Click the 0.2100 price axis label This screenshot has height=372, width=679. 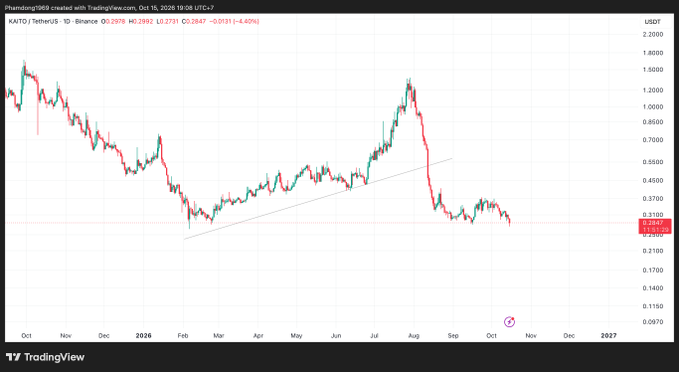pyautogui.click(x=653, y=251)
